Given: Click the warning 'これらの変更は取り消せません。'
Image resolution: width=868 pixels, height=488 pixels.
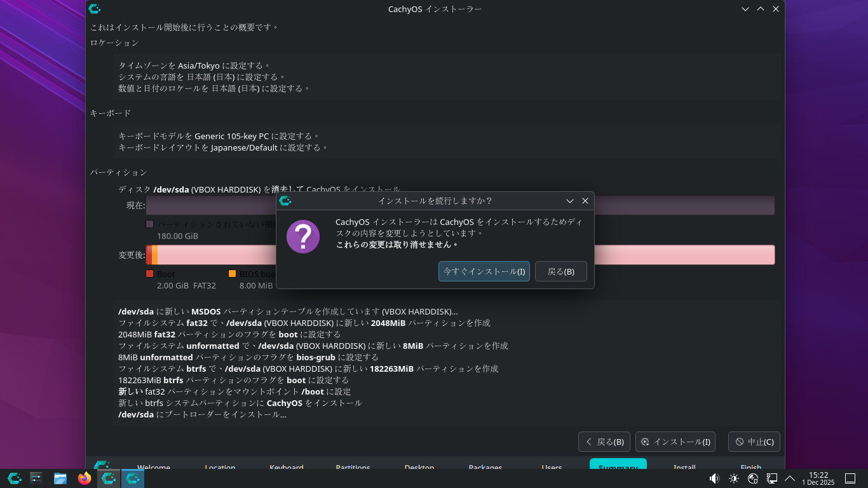Looking at the screenshot, I should pyautogui.click(x=397, y=245).
